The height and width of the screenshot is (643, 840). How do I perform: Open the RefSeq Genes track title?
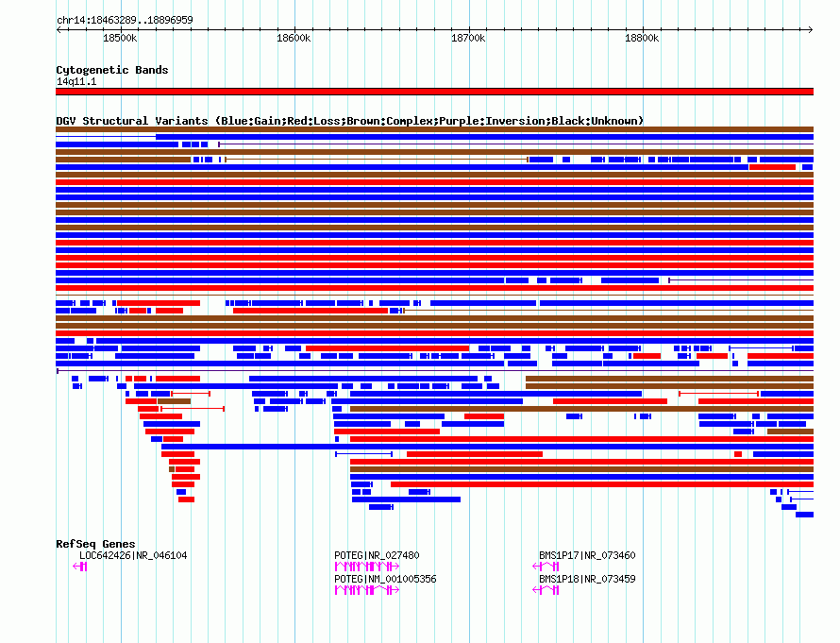(95, 544)
